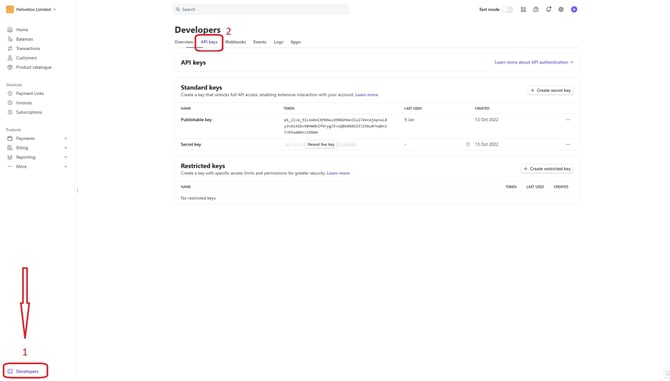This screenshot has width=670, height=381.
Task: Click the Publishable key name cell
Action: [x=196, y=120]
